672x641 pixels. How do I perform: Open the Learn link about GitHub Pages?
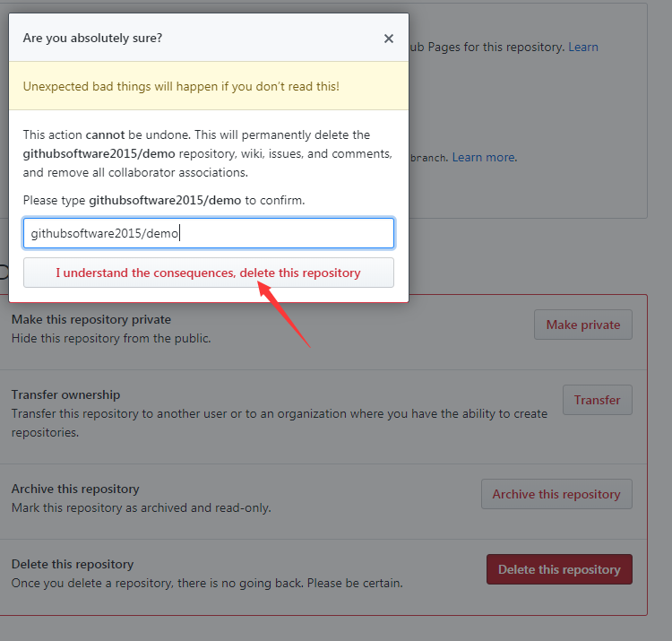coord(583,47)
